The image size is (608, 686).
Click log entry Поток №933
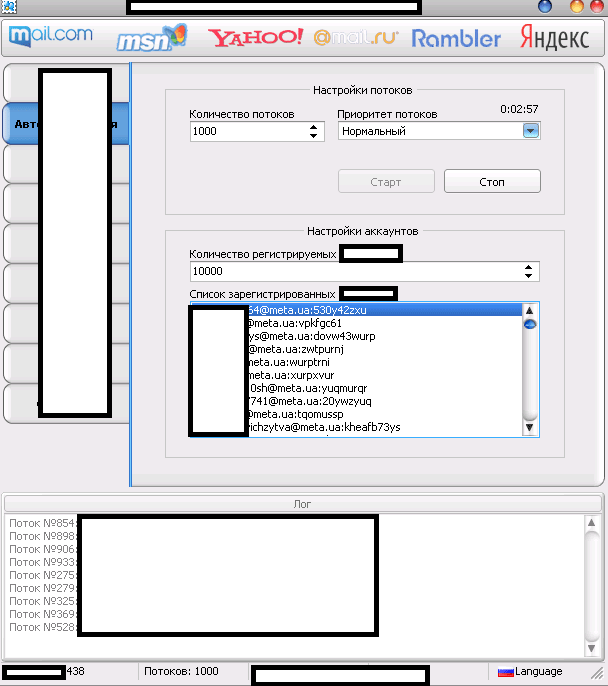42,562
